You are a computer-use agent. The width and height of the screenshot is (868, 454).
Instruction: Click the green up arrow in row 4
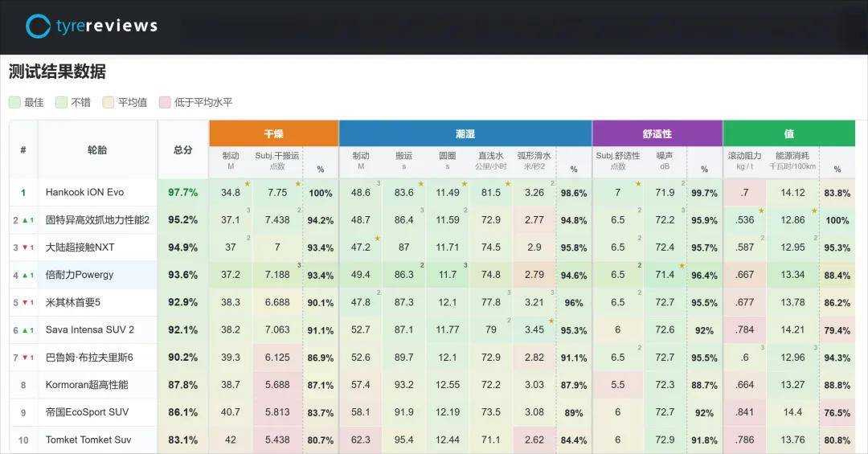pos(24,275)
